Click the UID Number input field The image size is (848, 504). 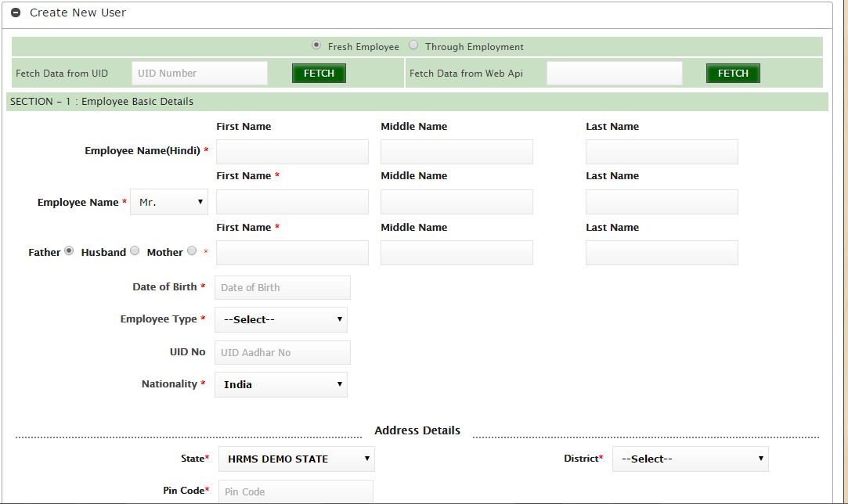point(200,74)
